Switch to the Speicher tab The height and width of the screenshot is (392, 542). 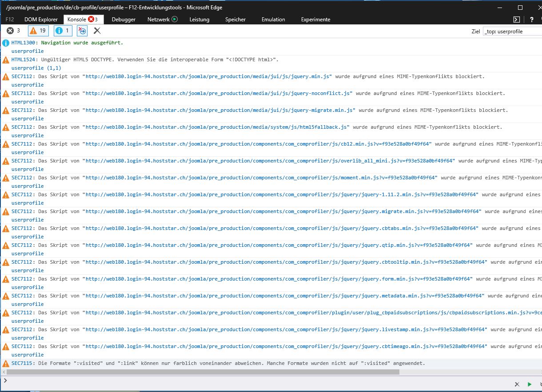point(235,20)
